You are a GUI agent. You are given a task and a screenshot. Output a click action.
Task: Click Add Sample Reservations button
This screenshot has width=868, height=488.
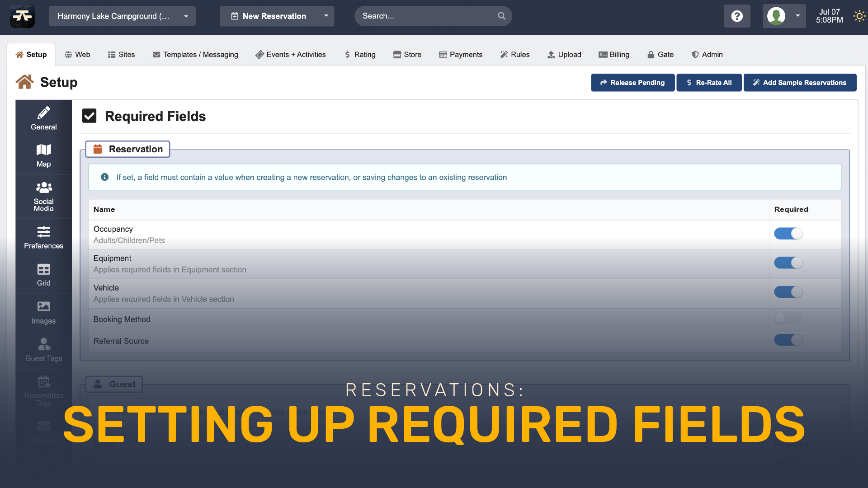(x=800, y=83)
